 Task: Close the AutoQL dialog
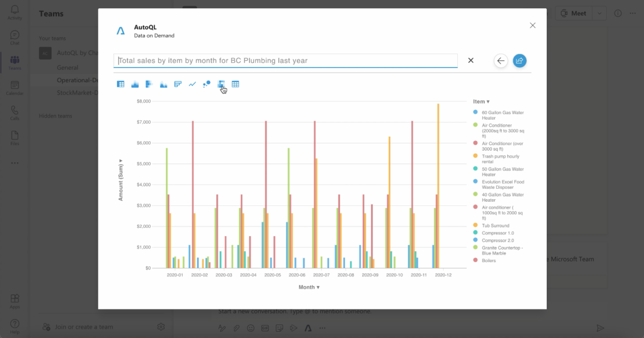coord(532,25)
